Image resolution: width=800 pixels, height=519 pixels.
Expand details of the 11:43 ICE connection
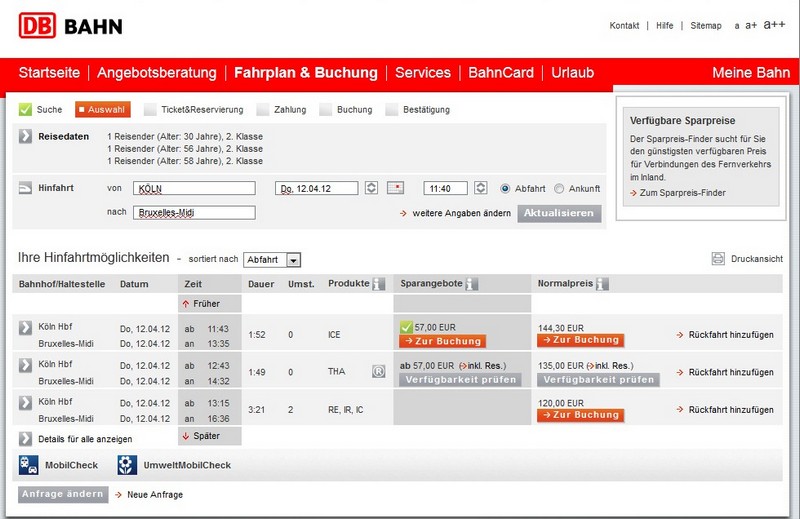(25, 327)
